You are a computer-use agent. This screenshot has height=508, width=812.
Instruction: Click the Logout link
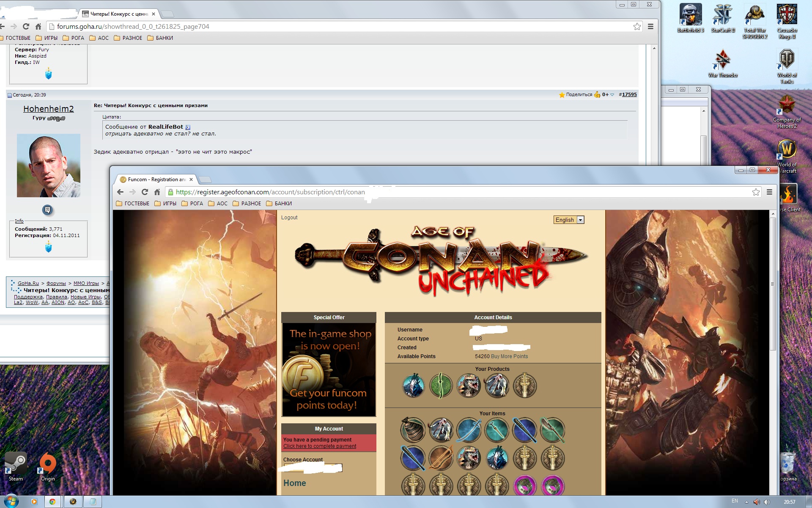tap(289, 218)
